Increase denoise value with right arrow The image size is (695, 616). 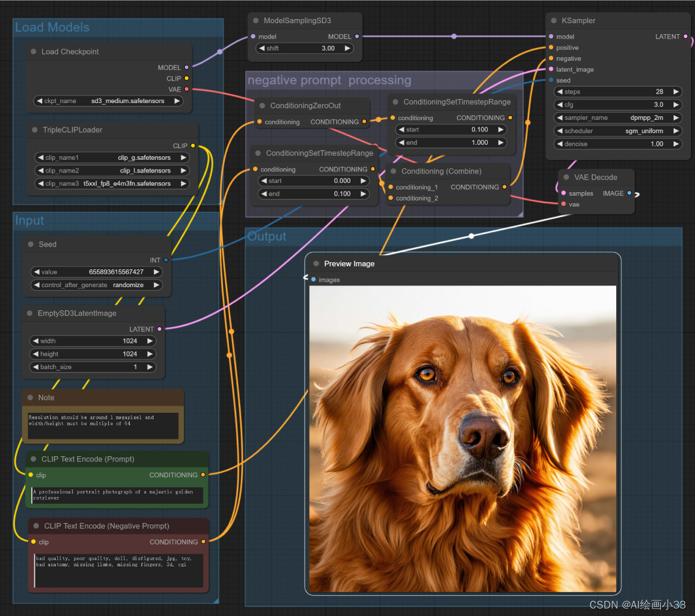tap(675, 144)
